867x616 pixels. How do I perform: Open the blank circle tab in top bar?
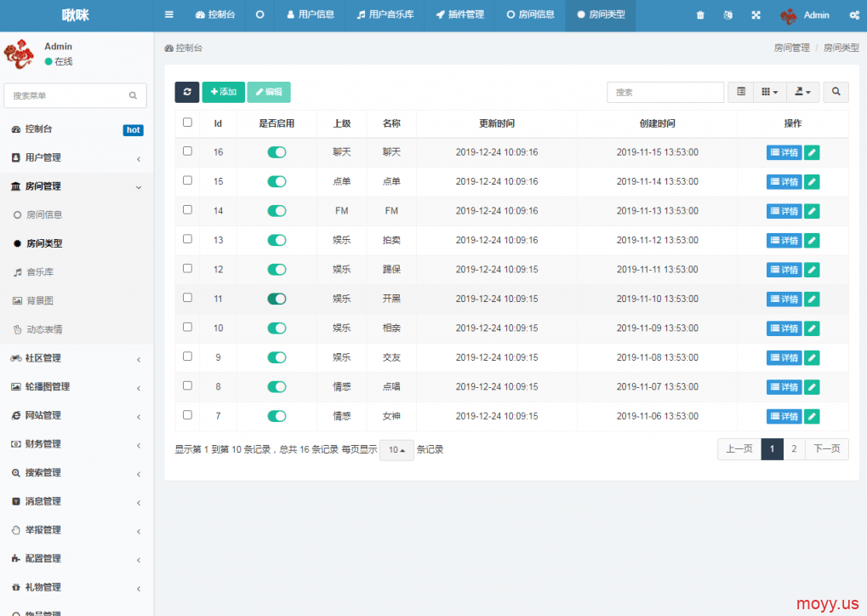coord(260,15)
